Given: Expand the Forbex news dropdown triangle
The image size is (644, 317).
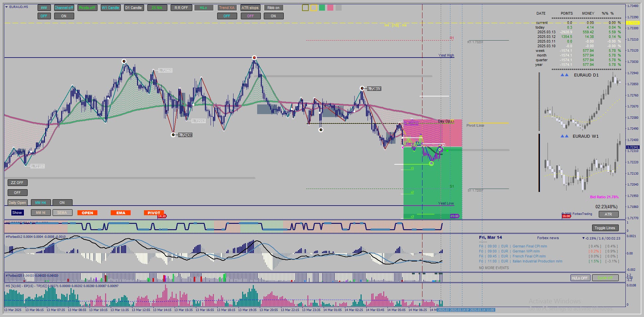Looking at the screenshot, I should click(x=583, y=238).
